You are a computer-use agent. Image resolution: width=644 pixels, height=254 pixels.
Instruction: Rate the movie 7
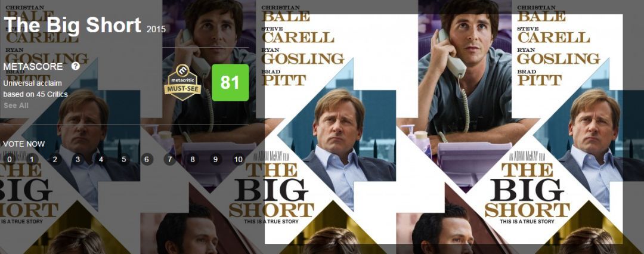[x=169, y=159]
